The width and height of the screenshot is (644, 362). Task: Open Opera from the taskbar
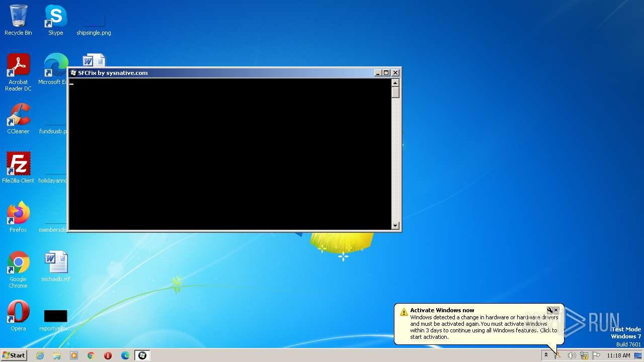pos(108,355)
